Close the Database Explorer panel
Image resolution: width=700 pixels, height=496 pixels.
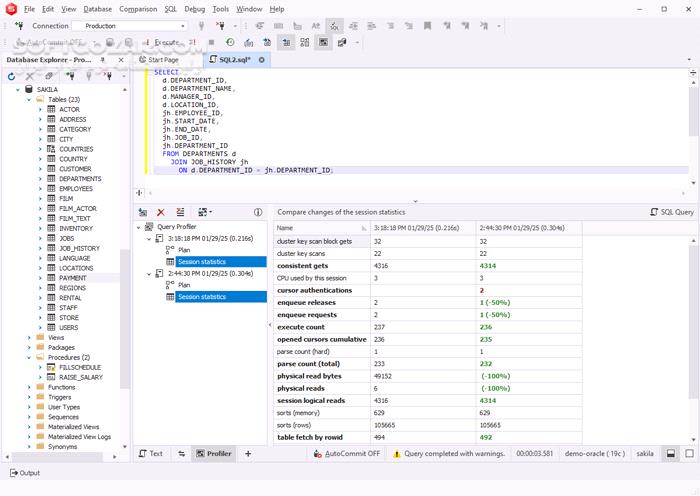pos(121,60)
